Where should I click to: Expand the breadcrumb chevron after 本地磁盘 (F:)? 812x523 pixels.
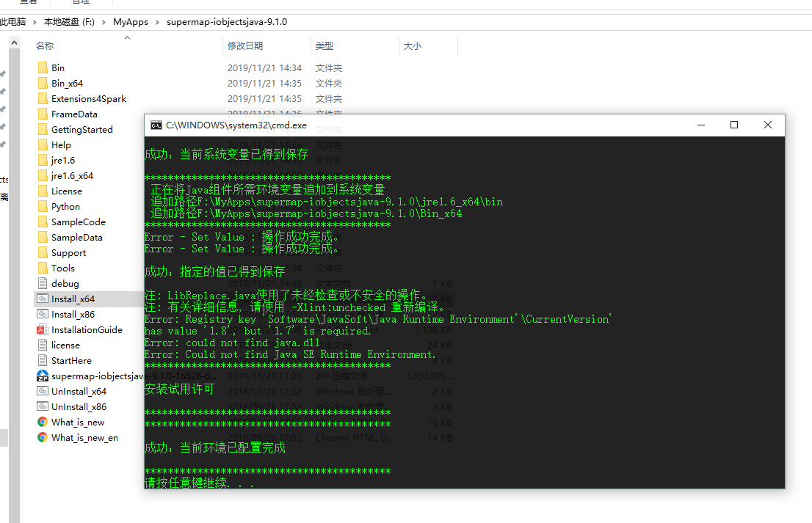(104, 22)
